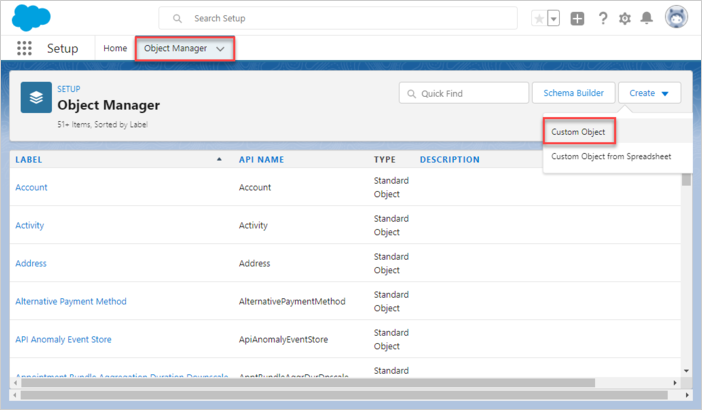Image resolution: width=702 pixels, height=410 pixels.
Task: Click the Quick Find search field
Action: coord(471,94)
